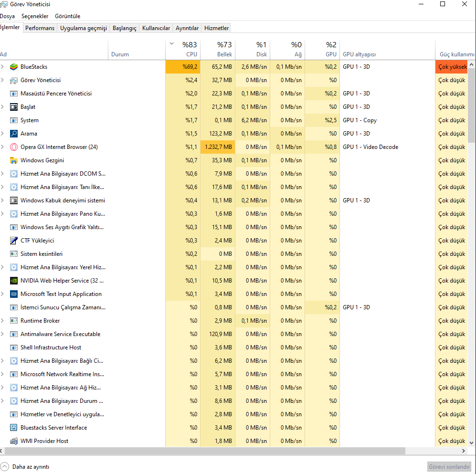The image size is (476, 474).
Task: Click the CTF Yükleyici pen icon
Action: pos(14,240)
